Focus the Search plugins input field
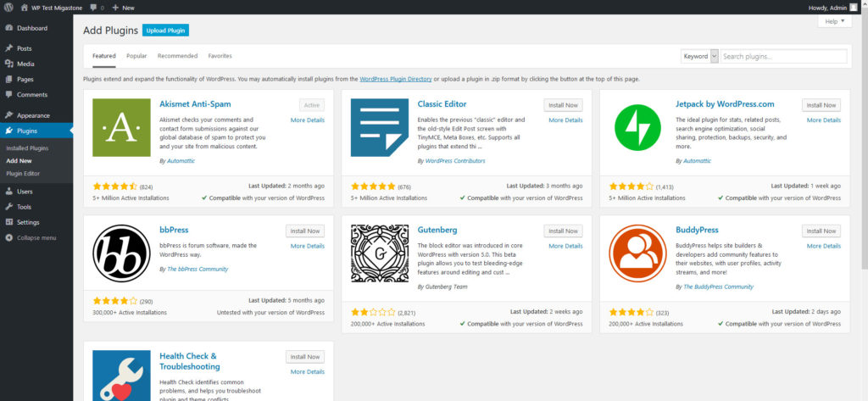Screen dimensions: 868x401 pyautogui.click(x=783, y=57)
